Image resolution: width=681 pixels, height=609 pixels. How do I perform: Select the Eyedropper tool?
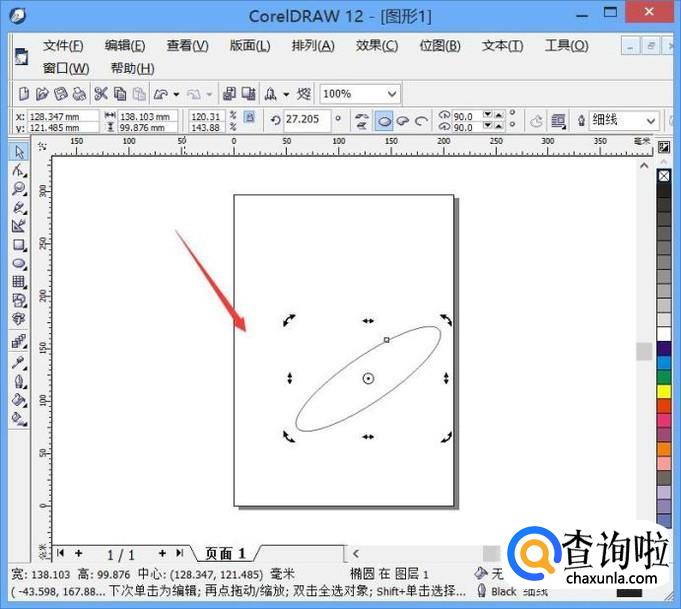click(x=19, y=363)
